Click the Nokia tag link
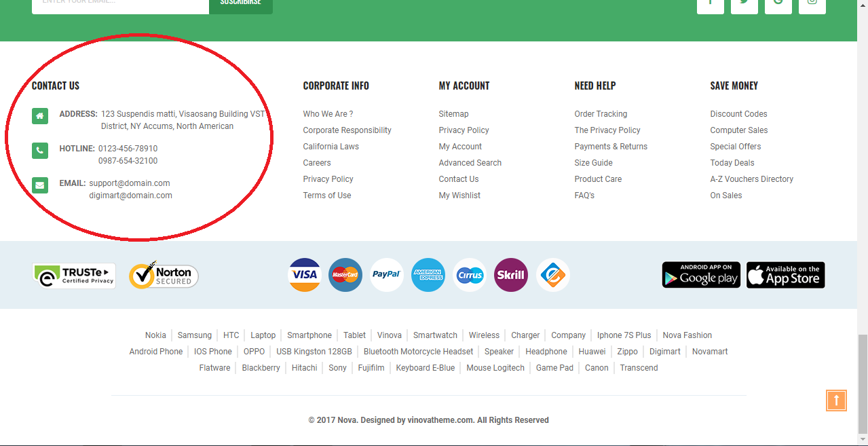Image resolution: width=868 pixels, height=446 pixels. point(155,335)
